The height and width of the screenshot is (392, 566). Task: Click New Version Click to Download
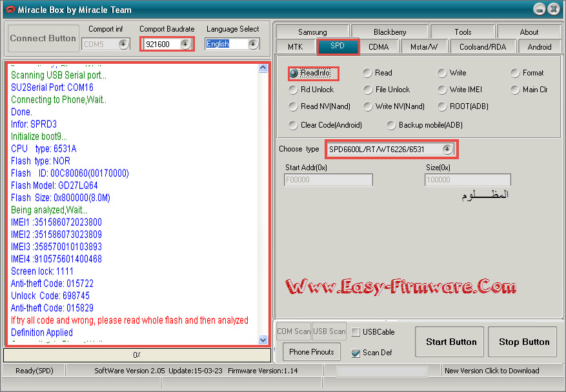492,371
